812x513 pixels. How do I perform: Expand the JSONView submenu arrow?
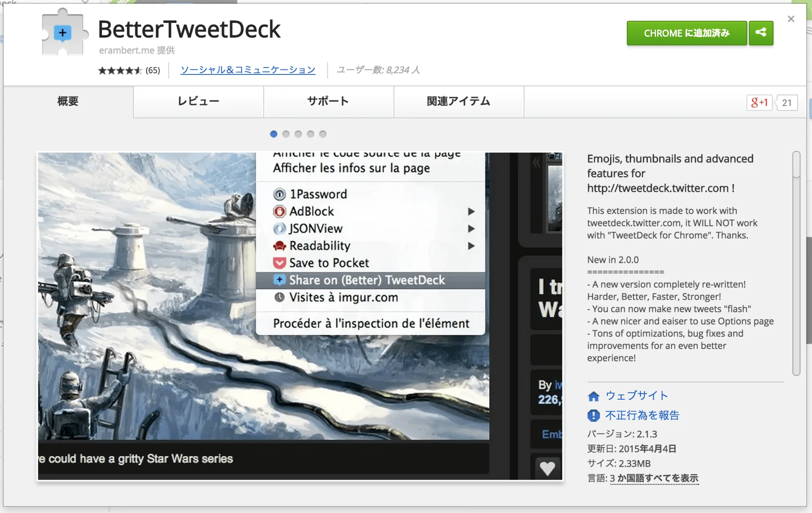coord(471,229)
